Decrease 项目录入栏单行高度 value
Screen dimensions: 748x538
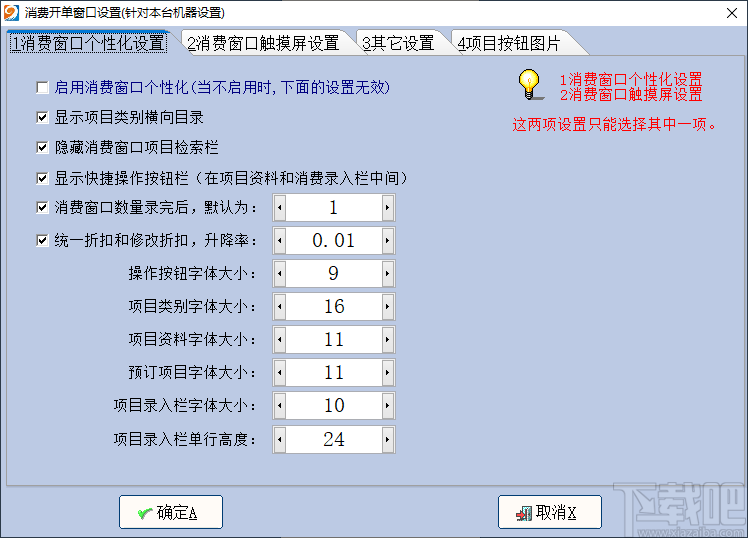tap(280, 439)
